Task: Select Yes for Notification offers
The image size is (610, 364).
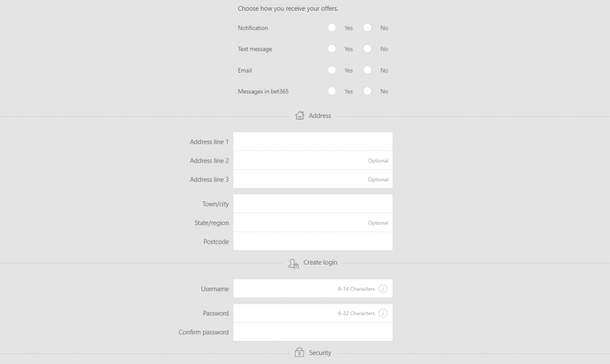Action: (x=331, y=27)
